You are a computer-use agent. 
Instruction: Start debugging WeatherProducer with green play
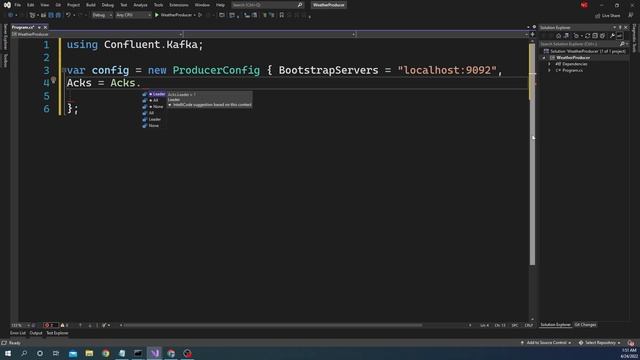point(157,15)
